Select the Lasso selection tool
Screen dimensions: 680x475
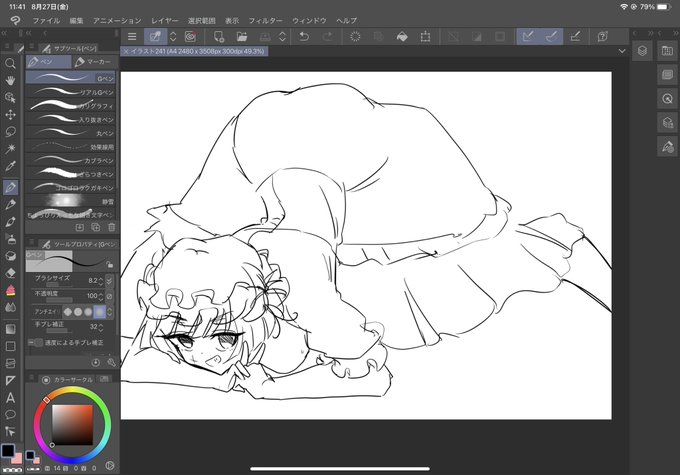[x=10, y=131]
